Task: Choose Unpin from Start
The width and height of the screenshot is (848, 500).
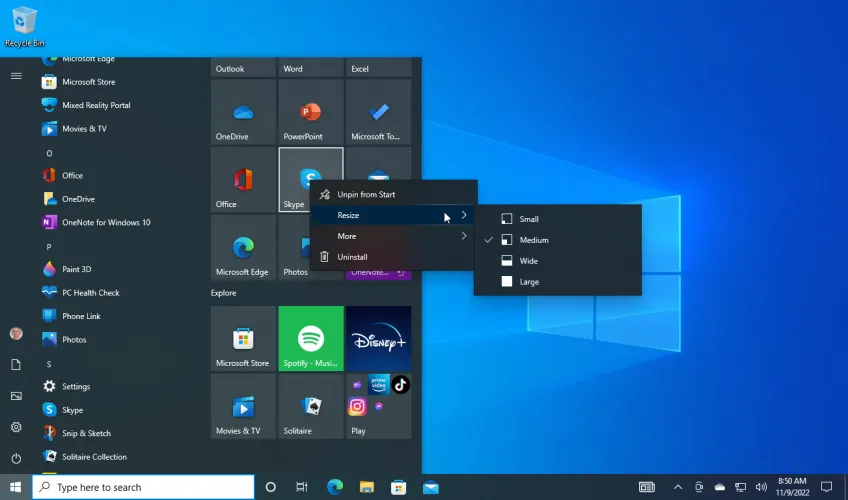Action: point(366,194)
